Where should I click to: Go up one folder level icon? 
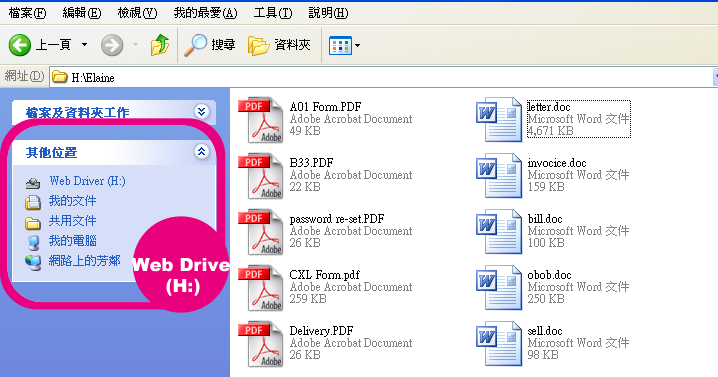tap(159, 45)
